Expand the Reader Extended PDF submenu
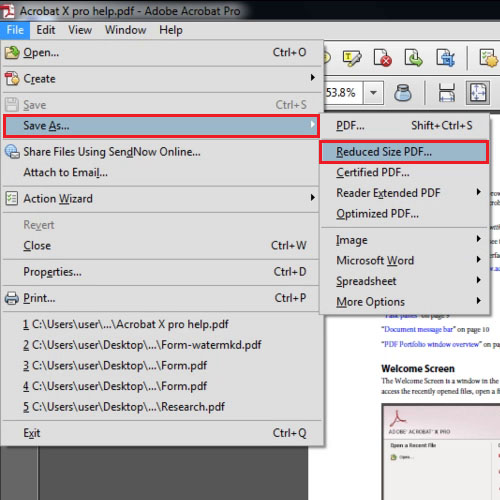 tap(479, 192)
